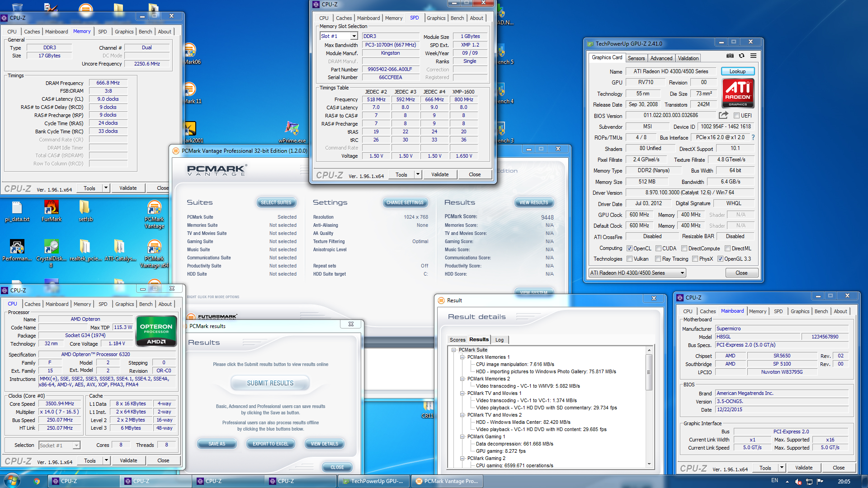This screenshot has width=868, height=488.
Task: Take a screenshot with GPU-Z camera icon
Action: 730,56
